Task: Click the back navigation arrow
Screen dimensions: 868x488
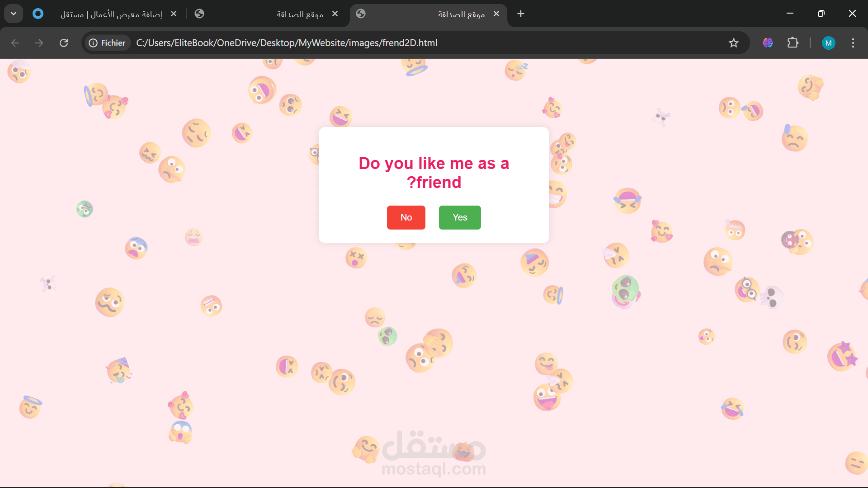Action: (15, 43)
